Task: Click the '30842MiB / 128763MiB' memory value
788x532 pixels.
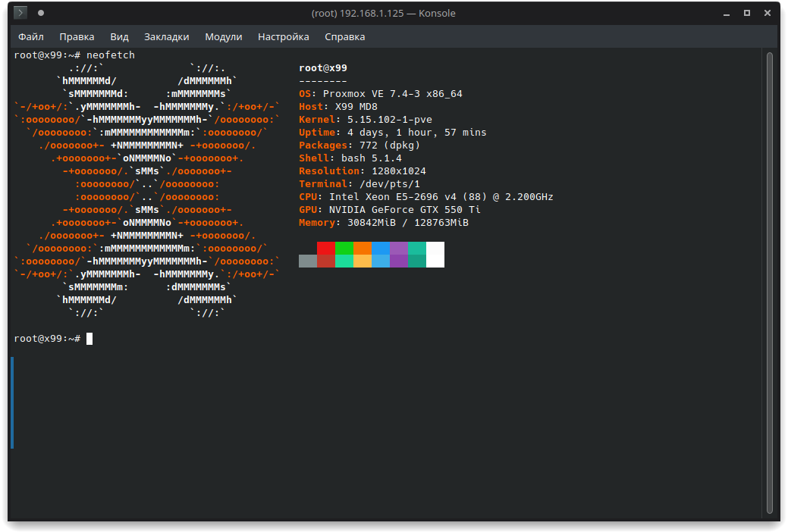Action: pos(407,223)
